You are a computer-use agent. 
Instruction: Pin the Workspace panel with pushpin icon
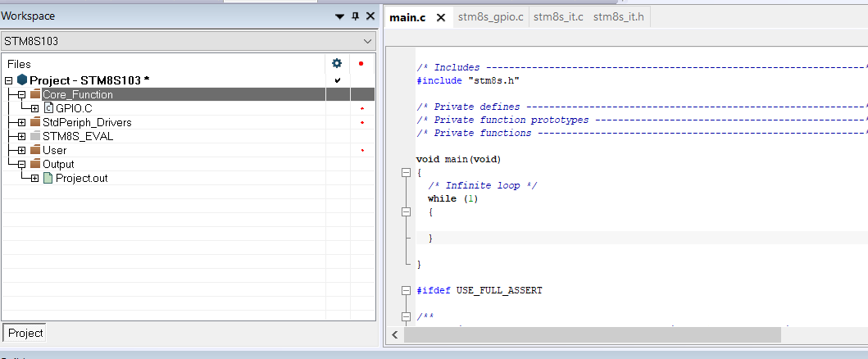(x=355, y=16)
